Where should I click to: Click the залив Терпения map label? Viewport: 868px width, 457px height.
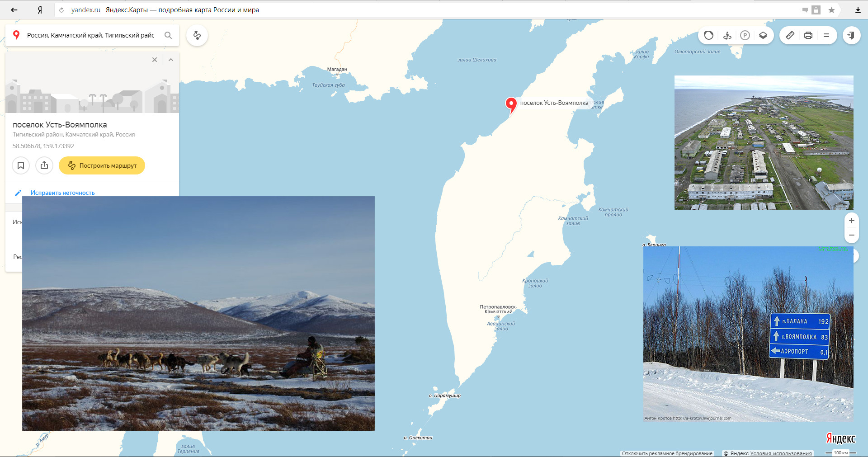[188, 449]
